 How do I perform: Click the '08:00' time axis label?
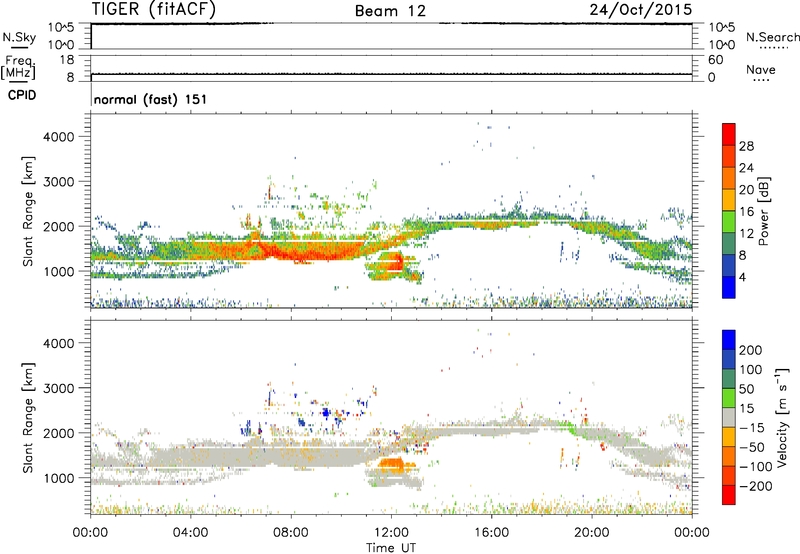pos(291,533)
